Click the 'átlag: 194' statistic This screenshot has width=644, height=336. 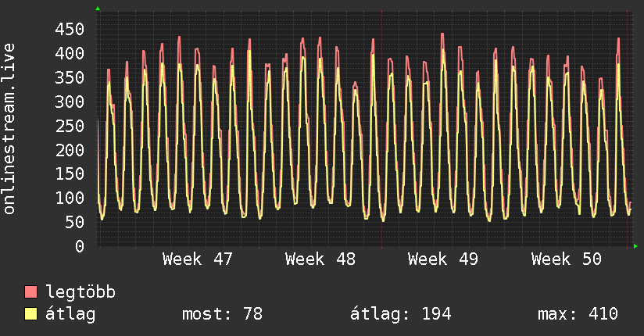pos(400,314)
